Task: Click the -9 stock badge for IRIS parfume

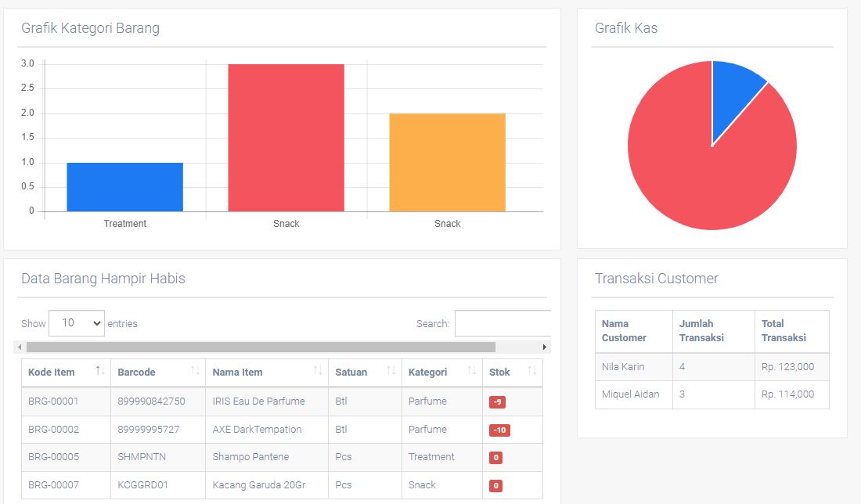Action: coord(497,401)
